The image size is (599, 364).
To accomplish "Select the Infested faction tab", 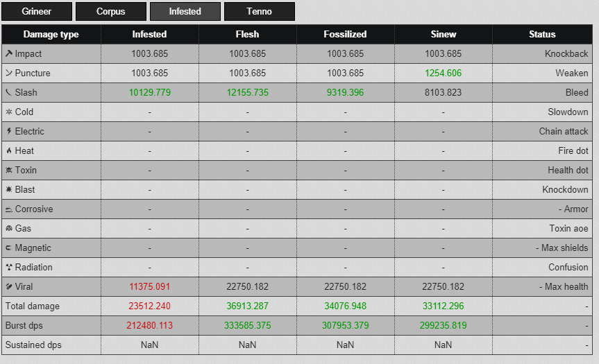I will (x=185, y=12).
